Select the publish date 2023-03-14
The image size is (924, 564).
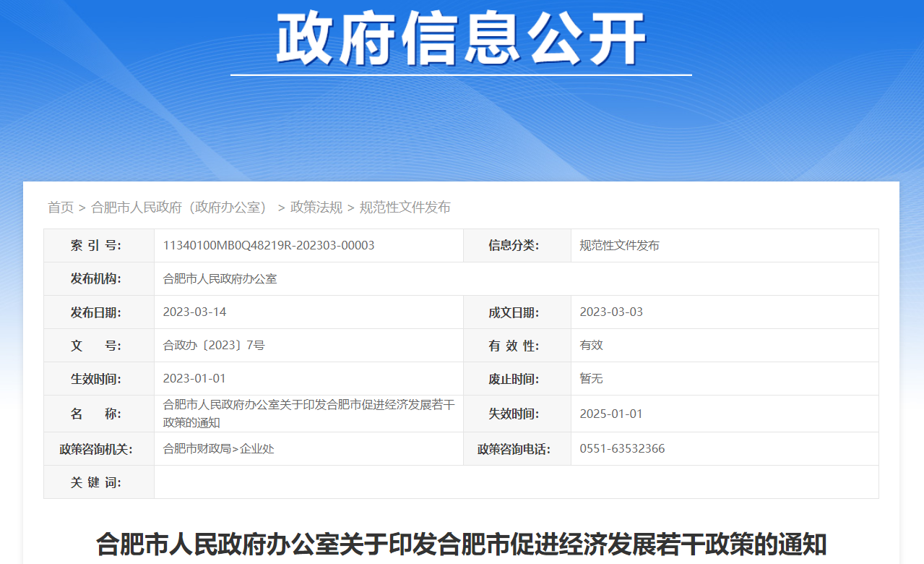pyautogui.click(x=195, y=312)
